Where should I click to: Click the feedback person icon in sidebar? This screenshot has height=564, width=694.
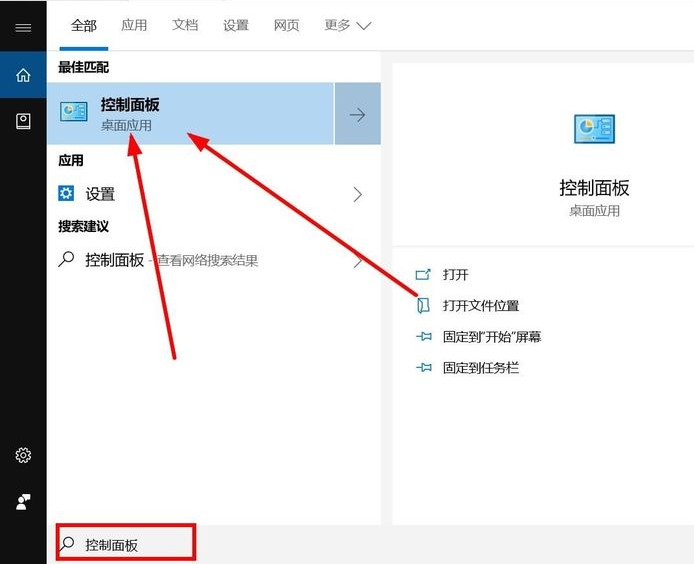pos(23,502)
